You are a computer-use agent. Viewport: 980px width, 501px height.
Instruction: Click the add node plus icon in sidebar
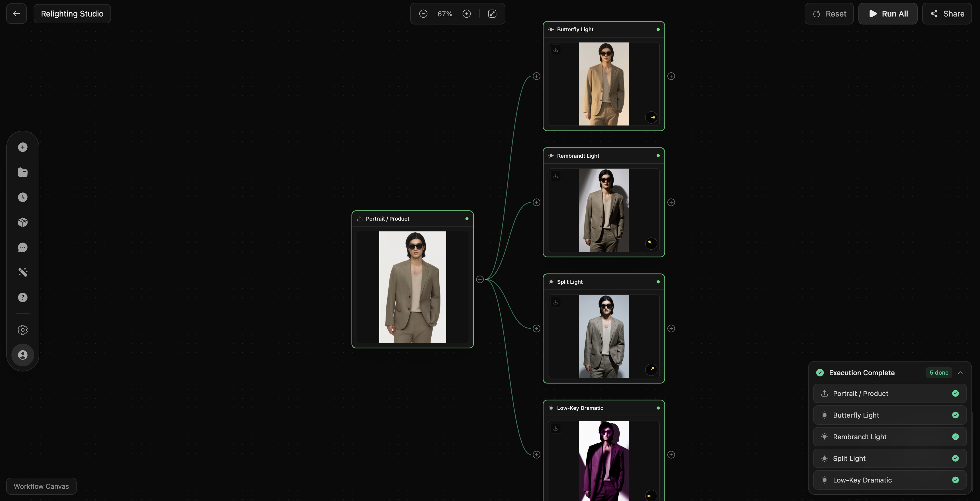[x=22, y=147]
